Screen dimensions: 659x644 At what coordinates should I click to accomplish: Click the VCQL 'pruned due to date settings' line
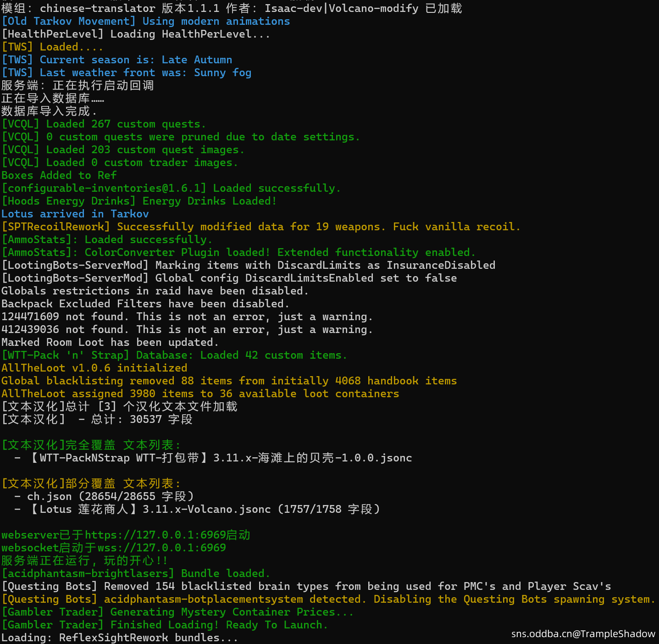coord(181,137)
